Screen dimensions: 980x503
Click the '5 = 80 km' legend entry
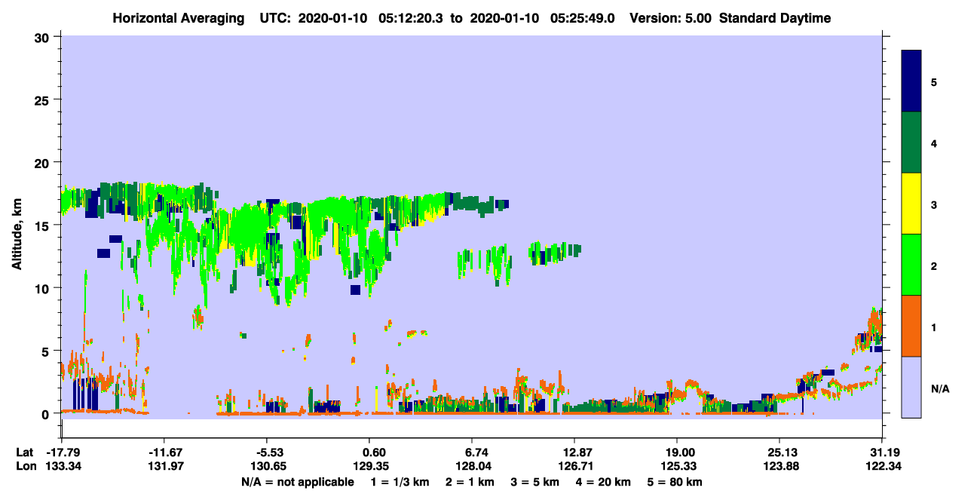(x=675, y=482)
